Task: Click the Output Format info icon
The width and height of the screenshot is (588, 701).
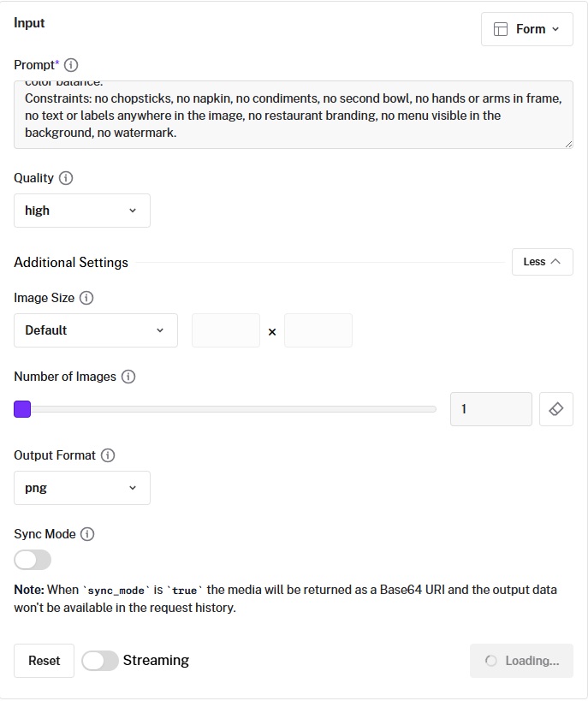Action: 108,455
